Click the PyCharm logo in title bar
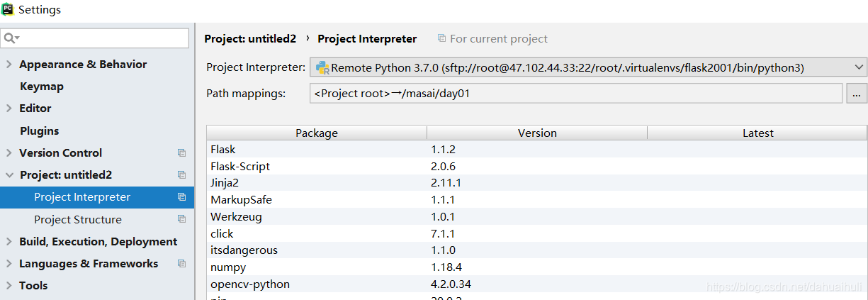The width and height of the screenshot is (868, 300). pyautogui.click(x=8, y=9)
